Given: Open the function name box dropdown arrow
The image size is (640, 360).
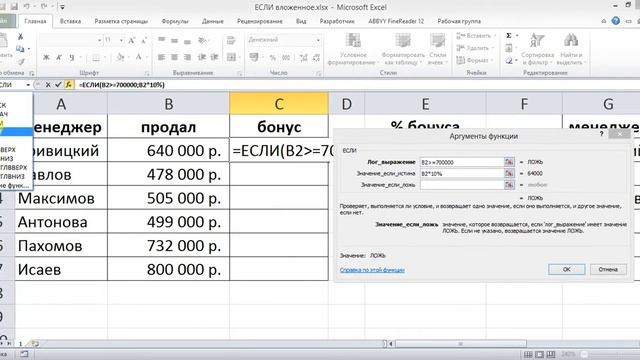Looking at the screenshot, I should pos(28,85).
